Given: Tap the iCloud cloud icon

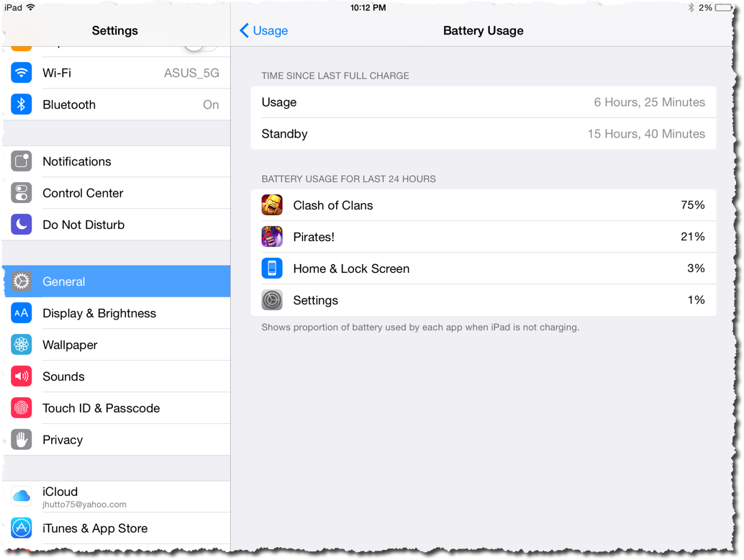Looking at the screenshot, I should coord(22,497).
